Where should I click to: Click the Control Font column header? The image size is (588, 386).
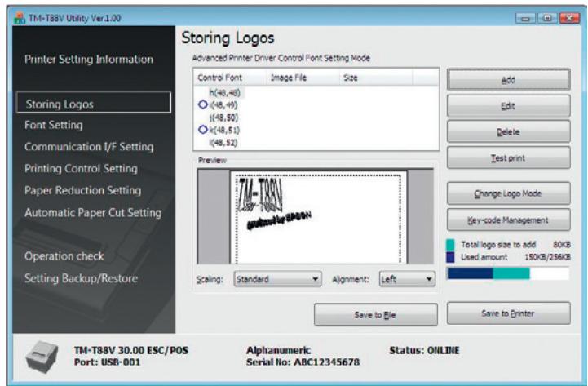230,78
